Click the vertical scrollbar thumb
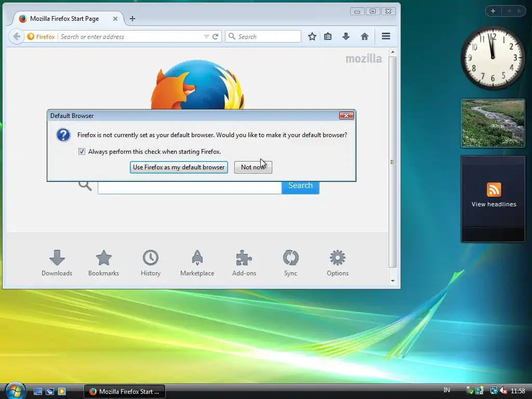The width and height of the screenshot is (532, 399). pyautogui.click(x=393, y=162)
